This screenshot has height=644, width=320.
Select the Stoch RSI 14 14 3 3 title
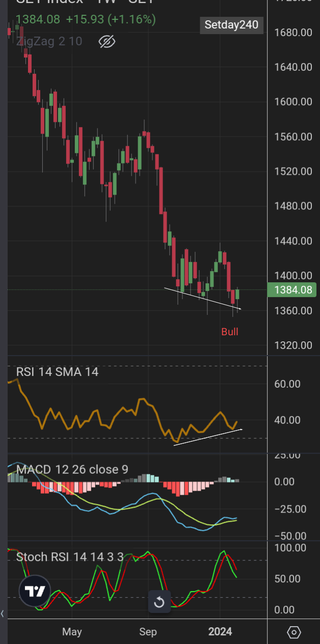pos(70,556)
